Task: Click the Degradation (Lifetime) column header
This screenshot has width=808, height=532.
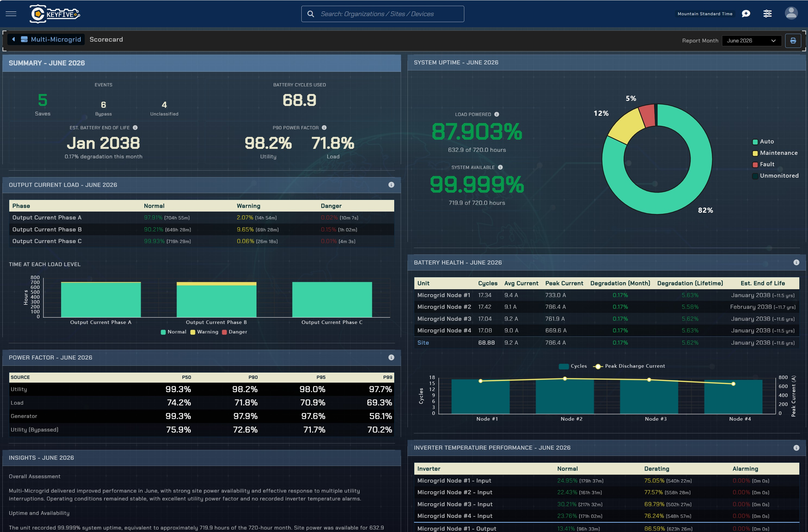Action: [x=690, y=283]
